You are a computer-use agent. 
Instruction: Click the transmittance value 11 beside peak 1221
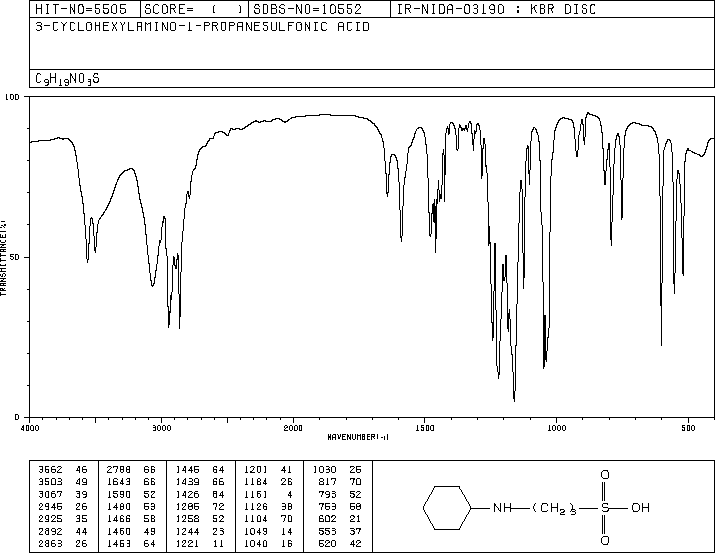(218, 543)
